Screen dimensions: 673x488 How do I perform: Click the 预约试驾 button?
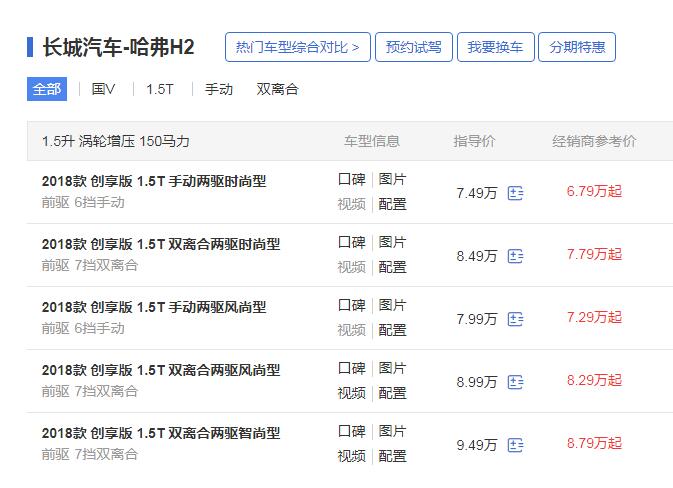(x=414, y=47)
